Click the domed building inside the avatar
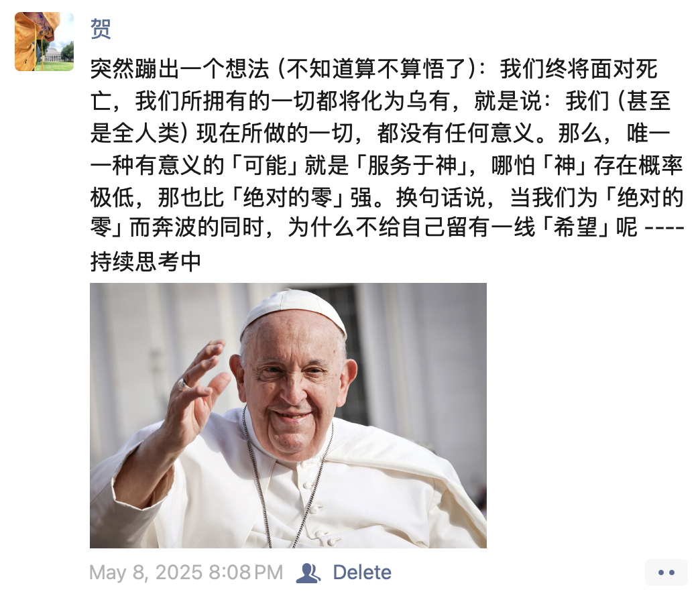 (54, 55)
